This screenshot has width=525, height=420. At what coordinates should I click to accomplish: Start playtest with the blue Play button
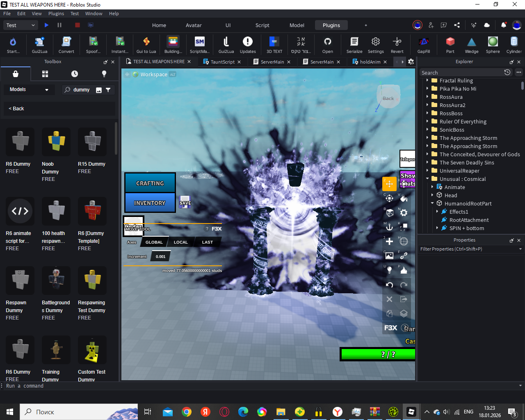[46, 25]
